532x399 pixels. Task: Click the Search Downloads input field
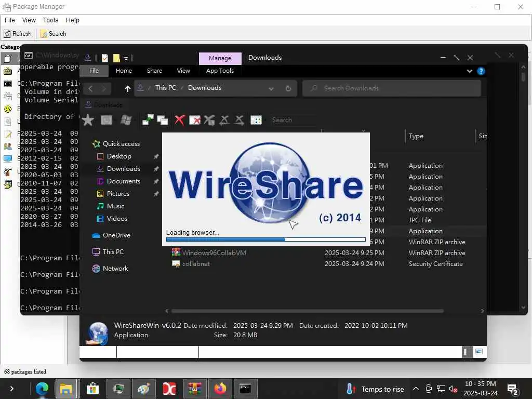(392, 88)
